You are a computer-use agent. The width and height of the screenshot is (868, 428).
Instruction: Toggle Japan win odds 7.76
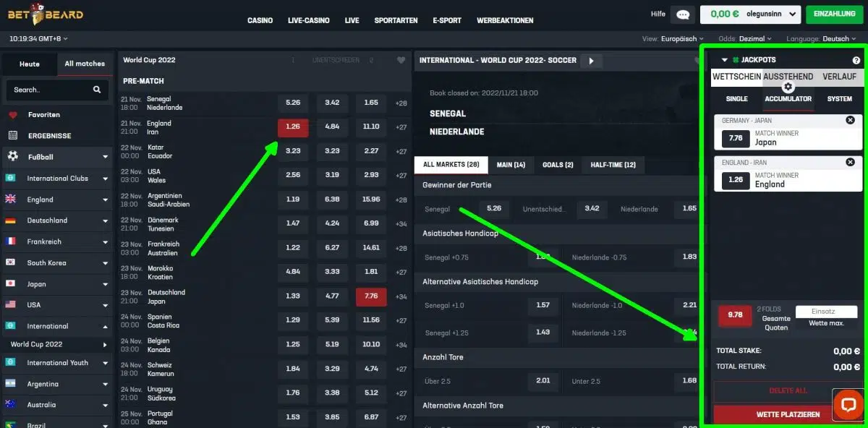click(371, 296)
